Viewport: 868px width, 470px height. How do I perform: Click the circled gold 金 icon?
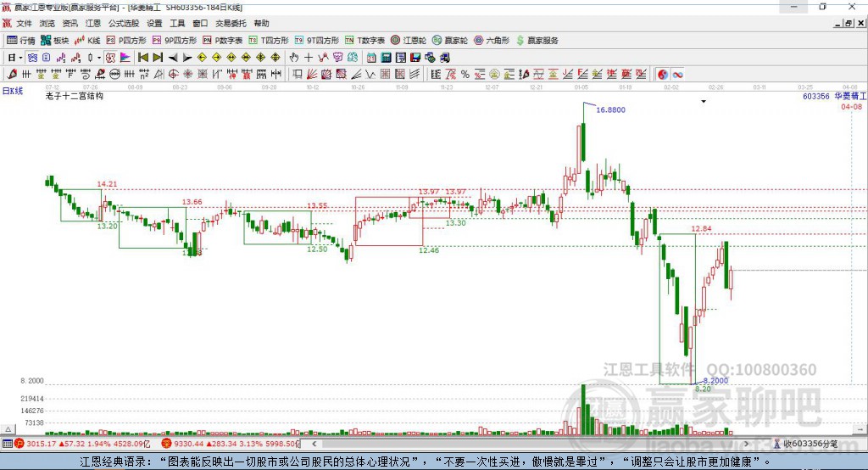494,75
